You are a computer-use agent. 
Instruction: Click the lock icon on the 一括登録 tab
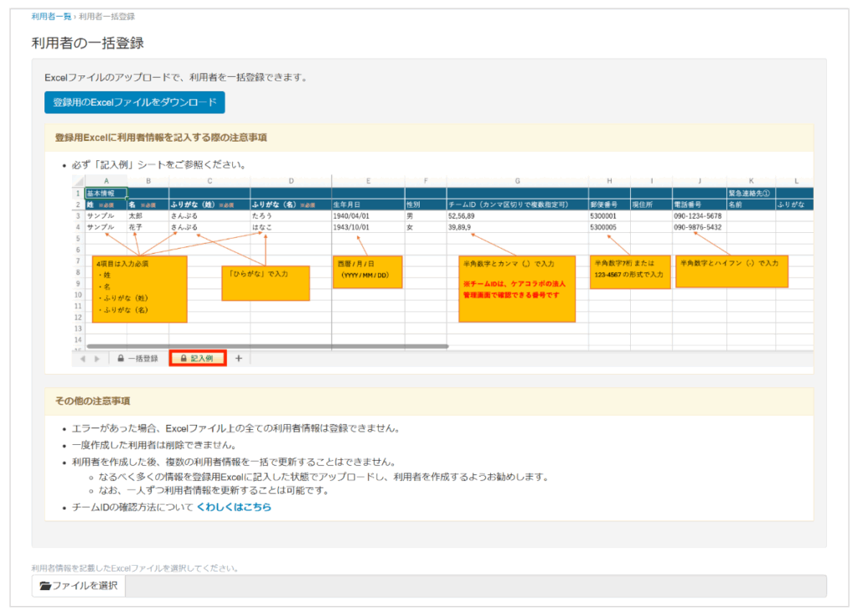click(x=120, y=357)
